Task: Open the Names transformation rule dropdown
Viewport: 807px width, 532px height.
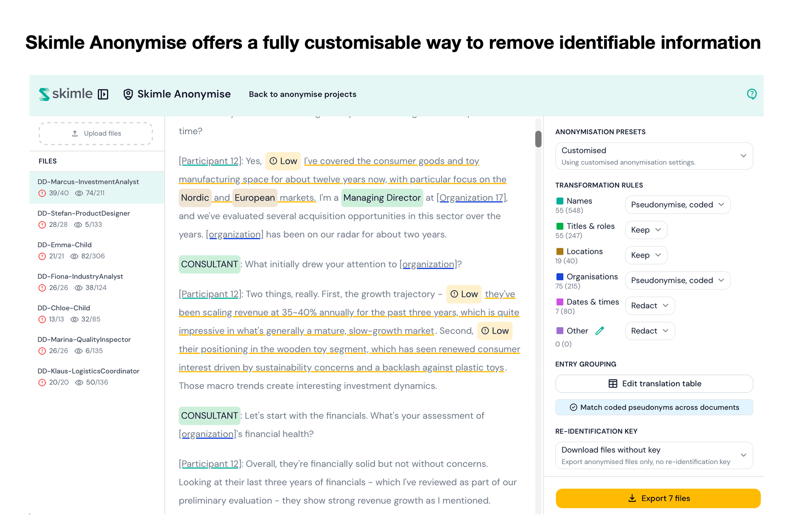Action: [677, 204]
